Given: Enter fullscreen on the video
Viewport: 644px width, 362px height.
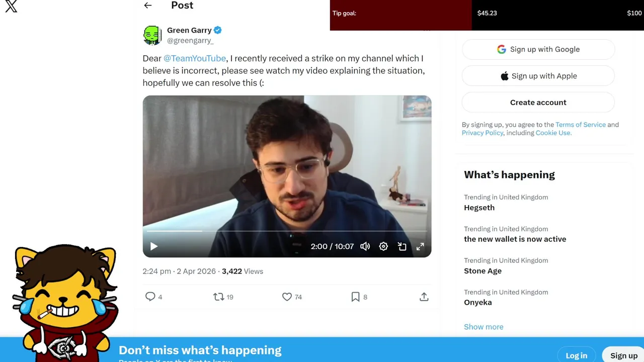Looking at the screenshot, I should click(x=420, y=246).
